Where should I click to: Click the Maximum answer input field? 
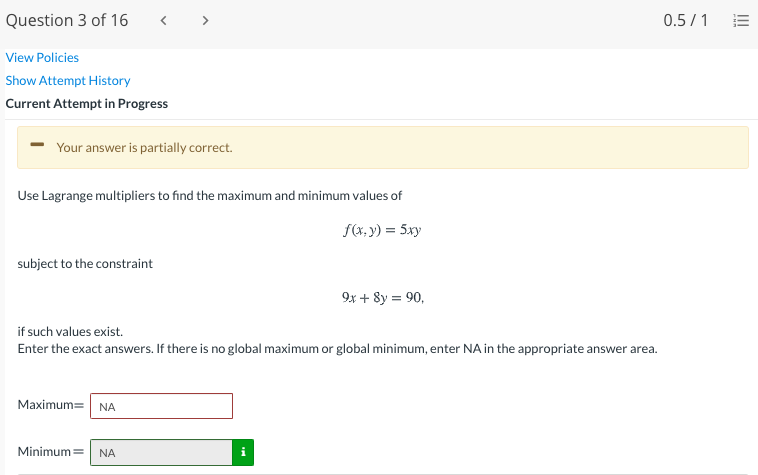pyautogui.click(x=161, y=406)
